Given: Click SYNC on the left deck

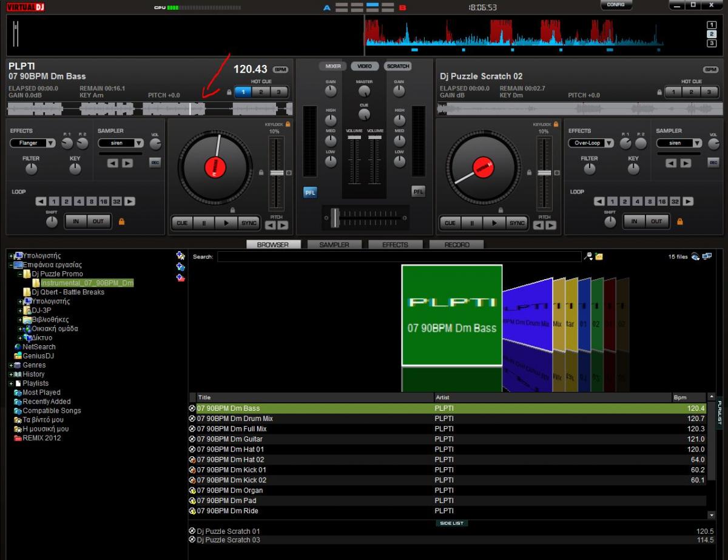Looking at the screenshot, I should tap(249, 223).
